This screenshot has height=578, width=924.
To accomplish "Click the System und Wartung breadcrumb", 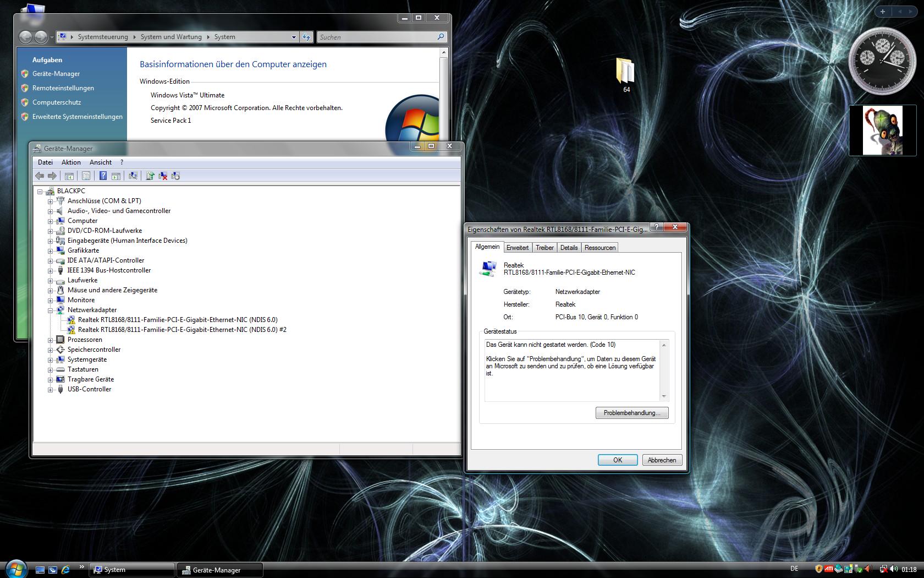I will tap(171, 37).
